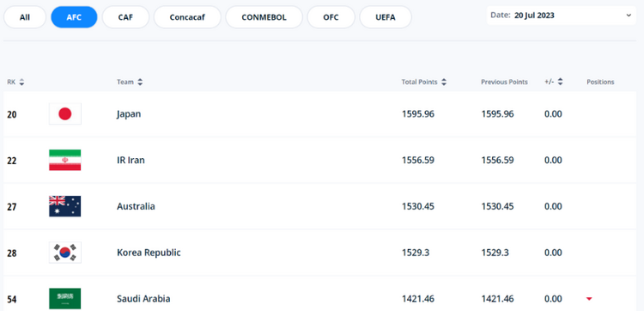The image size is (644, 311).
Task: Select the OFC filter pill
Action: (x=331, y=17)
